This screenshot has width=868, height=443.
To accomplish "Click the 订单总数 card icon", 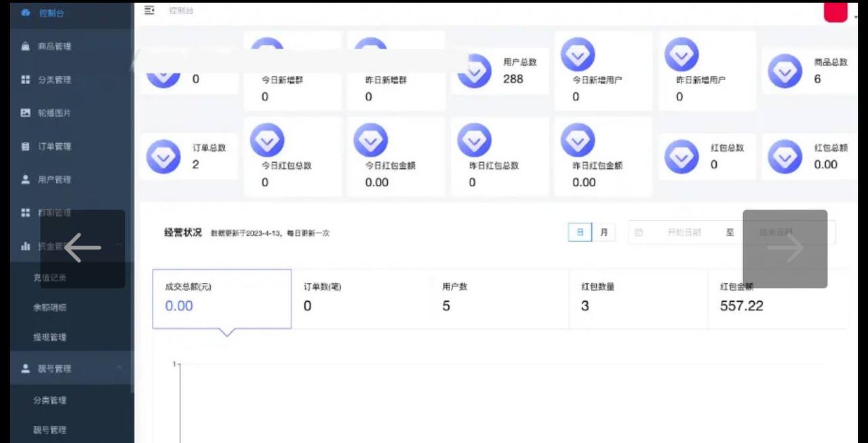I will [163, 157].
